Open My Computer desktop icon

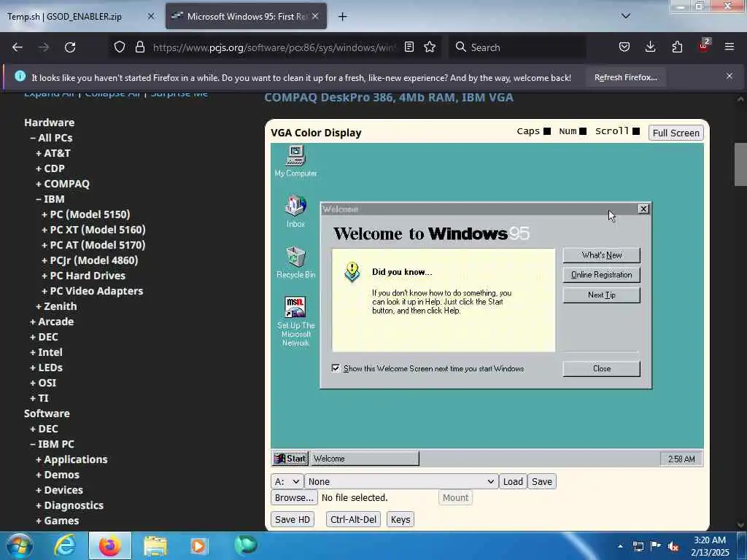point(295,161)
